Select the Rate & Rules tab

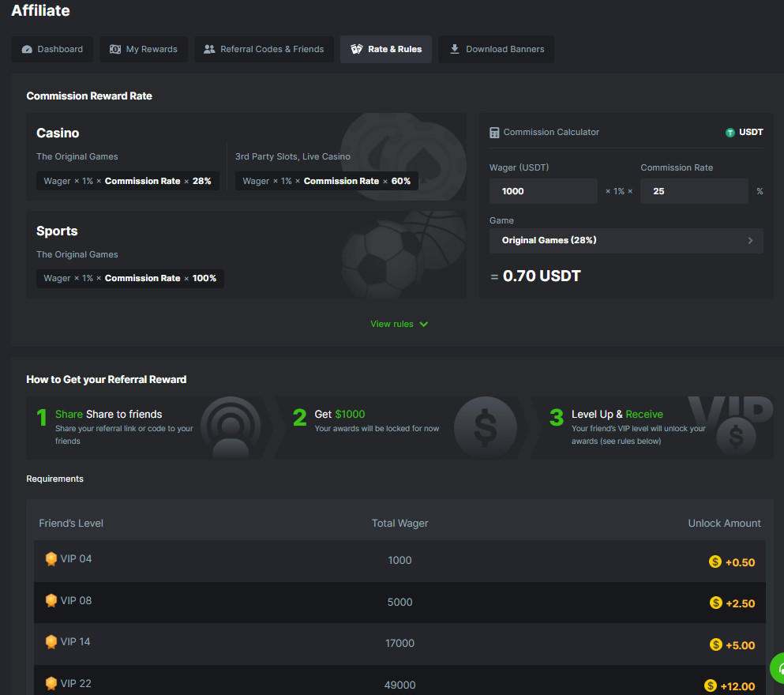pos(386,49)
